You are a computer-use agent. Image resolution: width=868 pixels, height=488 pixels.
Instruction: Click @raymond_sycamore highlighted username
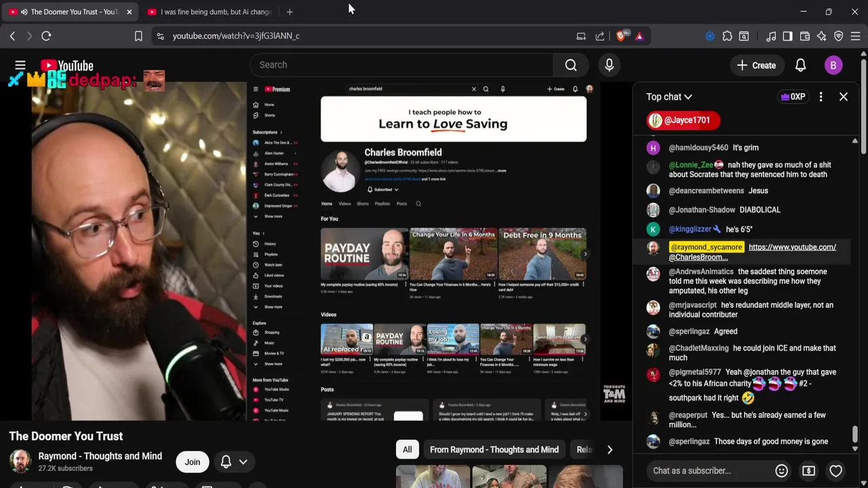pyautogui.click(x=706, y=247)
